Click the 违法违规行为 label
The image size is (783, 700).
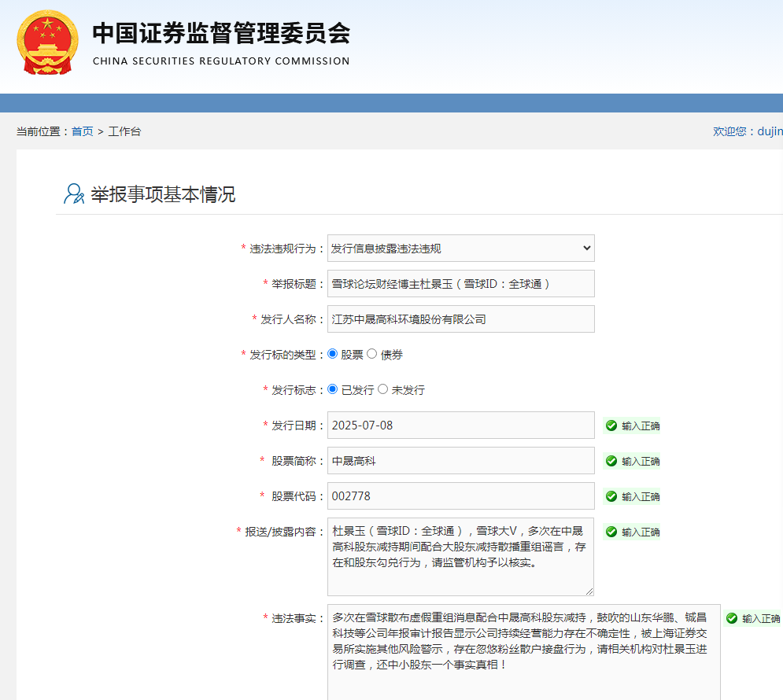point(283,249)
